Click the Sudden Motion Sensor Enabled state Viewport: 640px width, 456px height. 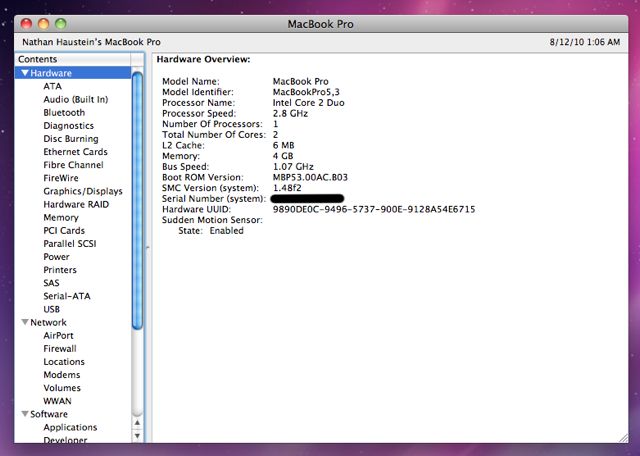click(x=227, y=231)
